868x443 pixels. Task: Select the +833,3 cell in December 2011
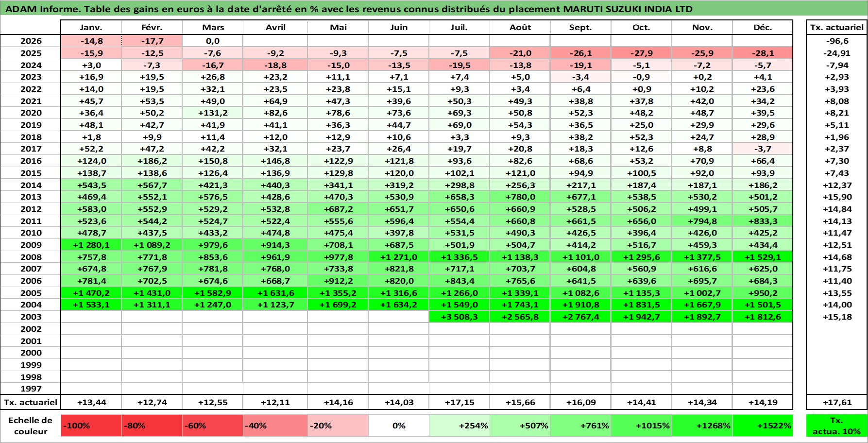[763, 221]
